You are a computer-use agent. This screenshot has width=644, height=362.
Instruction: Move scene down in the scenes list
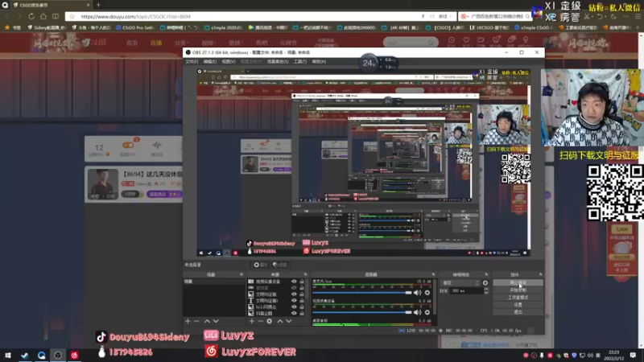point(216,321)
